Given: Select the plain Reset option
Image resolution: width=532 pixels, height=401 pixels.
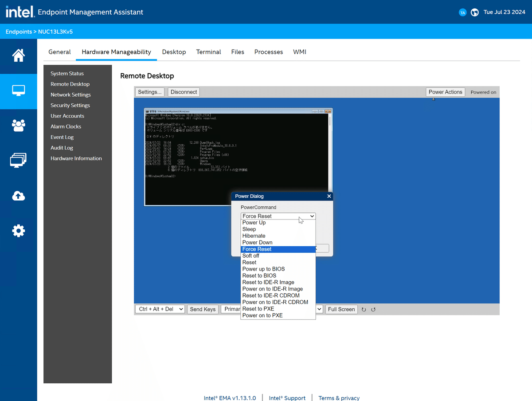Looking at the screenshot, I should click(278, 263).
